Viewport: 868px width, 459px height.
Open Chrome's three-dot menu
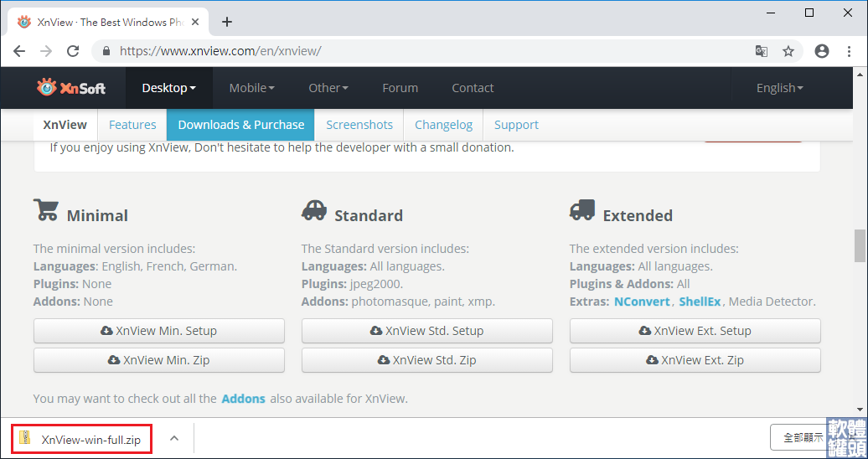click(850, 51)
